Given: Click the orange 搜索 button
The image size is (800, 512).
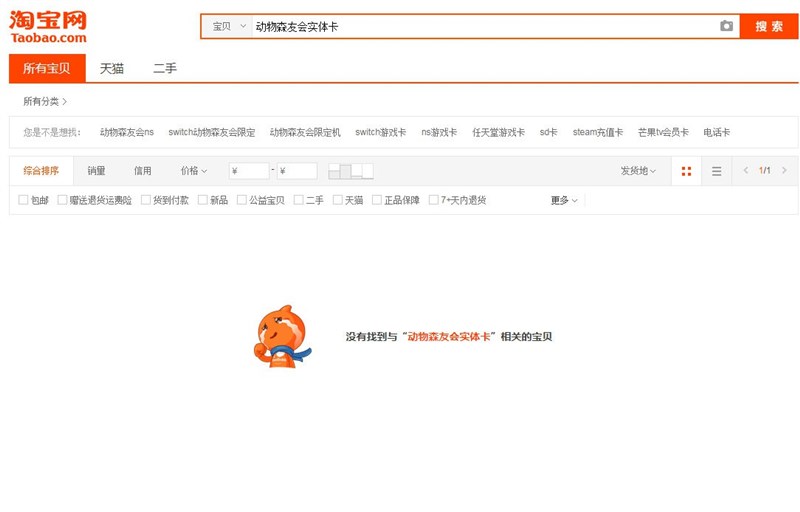Looking at the screenshot, I should tap(769, 27).
